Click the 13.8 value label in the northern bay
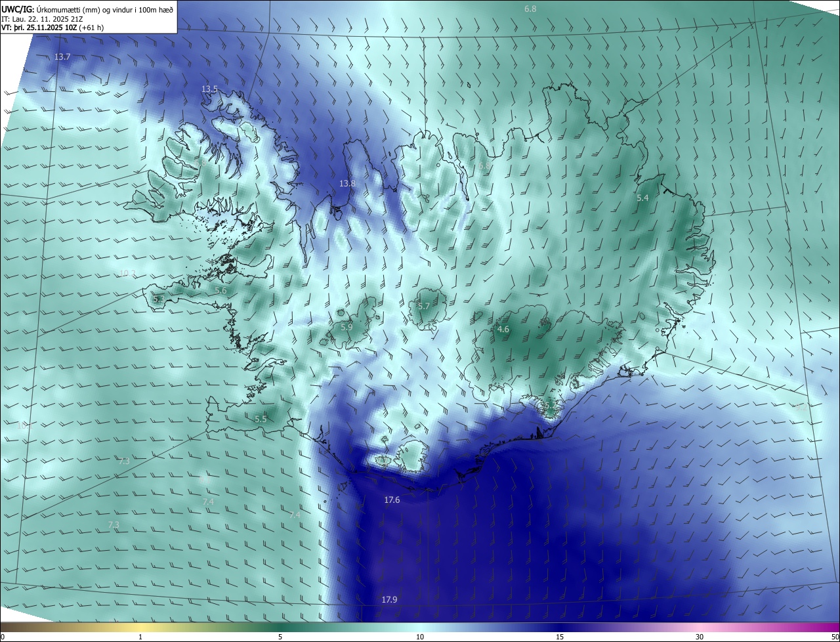The width and height of the screenshot is (840, 642). tap(347, 184)
